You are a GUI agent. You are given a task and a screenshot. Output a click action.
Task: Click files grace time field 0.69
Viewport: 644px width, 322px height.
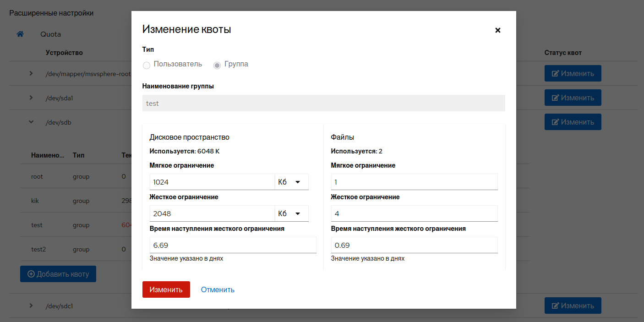[414, 245]
